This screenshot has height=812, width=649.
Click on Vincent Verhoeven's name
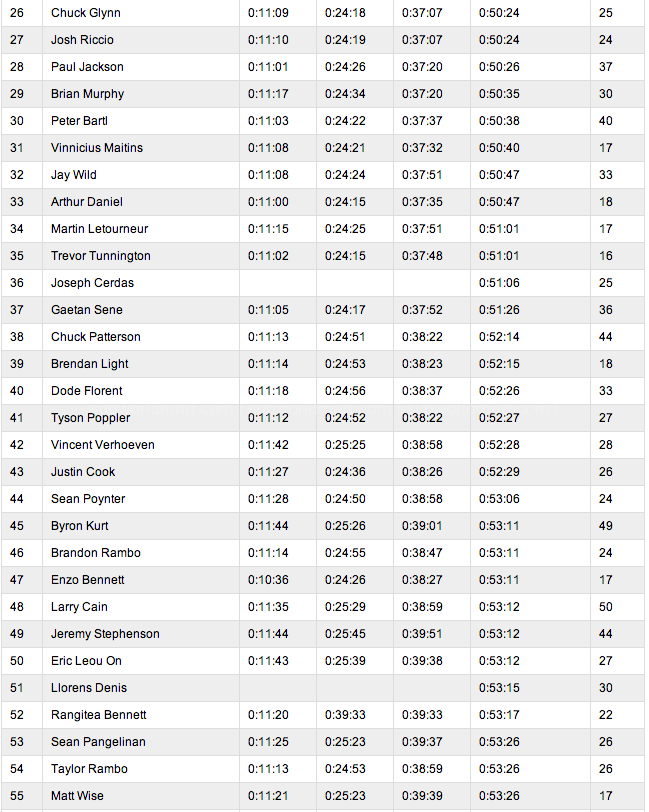click(103, 445)
